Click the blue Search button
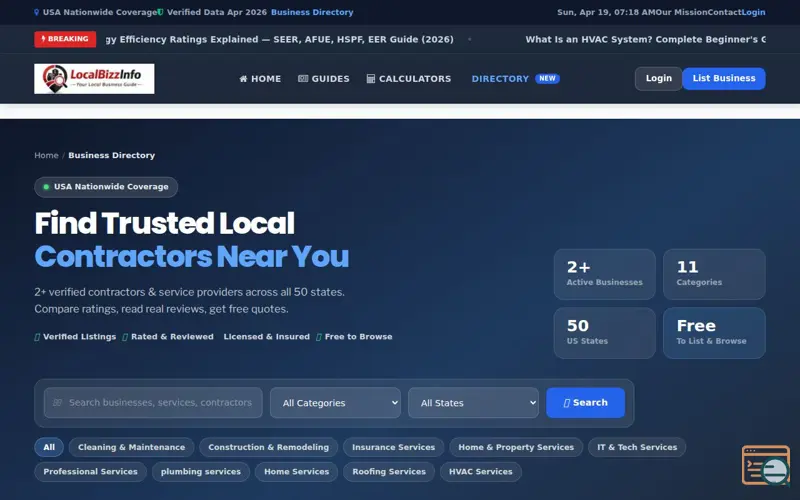800x500 pixels. [585, 403]
